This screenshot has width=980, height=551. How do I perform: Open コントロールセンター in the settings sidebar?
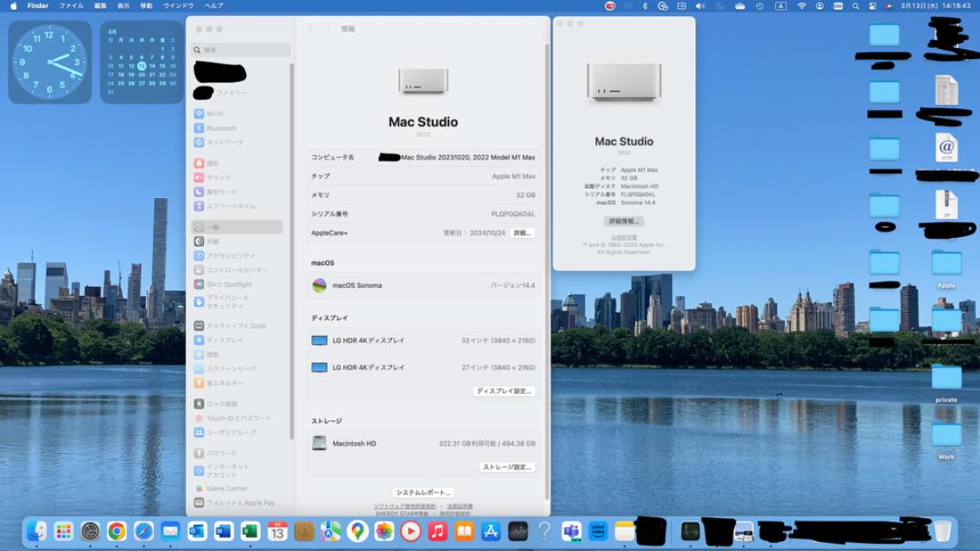[230, 271]
